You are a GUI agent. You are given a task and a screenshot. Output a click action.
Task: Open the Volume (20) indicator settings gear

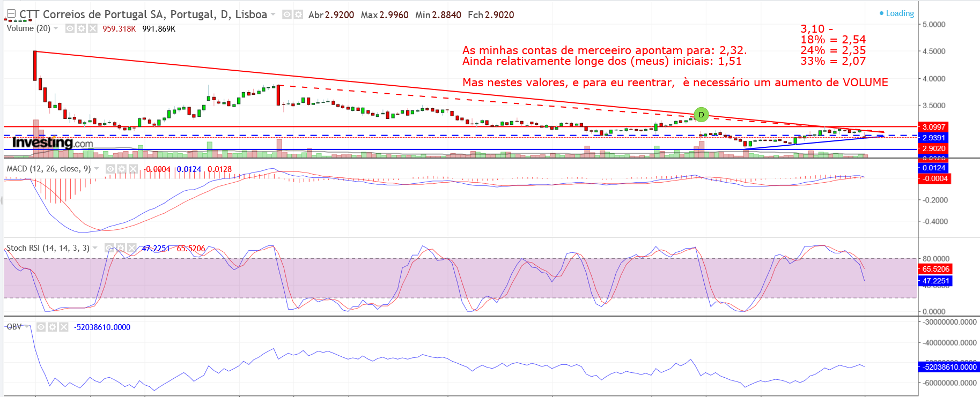pos(81,28)
